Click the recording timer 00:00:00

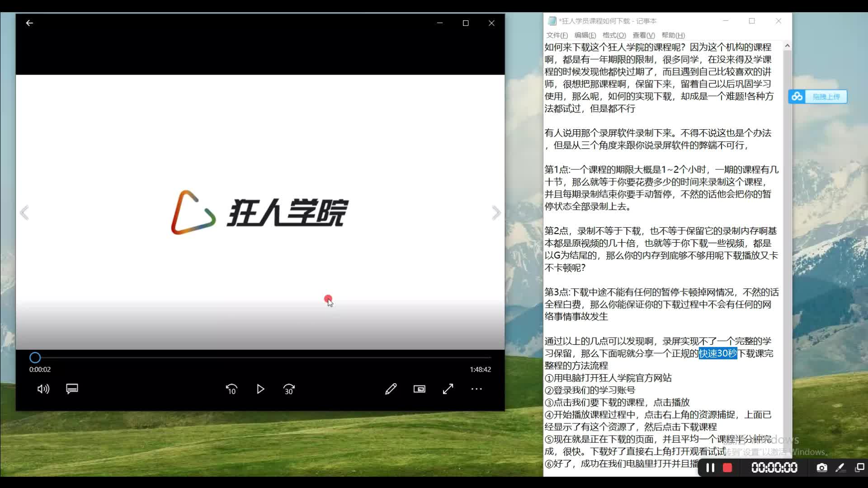pyautogui.click(x=774, y=468)
